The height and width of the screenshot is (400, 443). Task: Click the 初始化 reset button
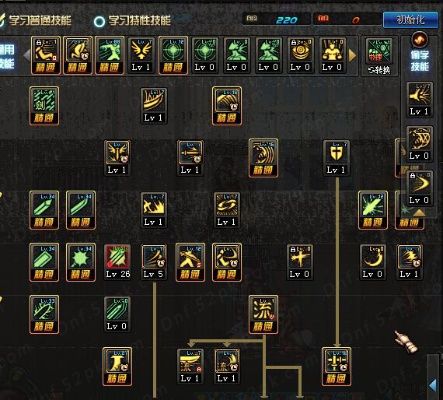tap(410, 20)
